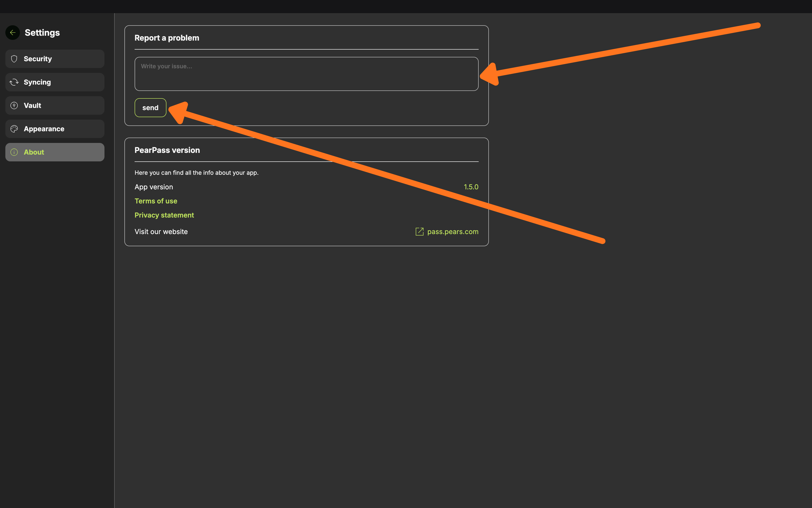Select the About entry in sidebar
812x508 pixels.
(x=55, y=152)
